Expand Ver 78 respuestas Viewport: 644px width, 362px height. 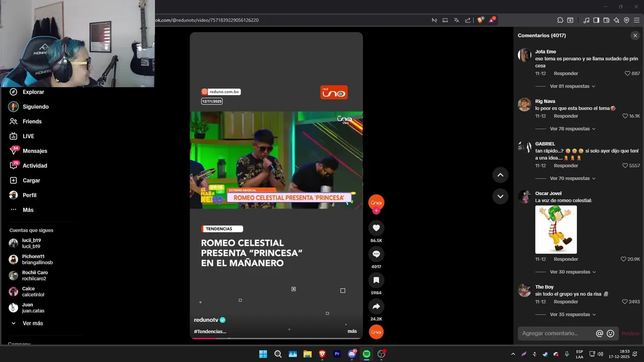(x=573, y=129)
